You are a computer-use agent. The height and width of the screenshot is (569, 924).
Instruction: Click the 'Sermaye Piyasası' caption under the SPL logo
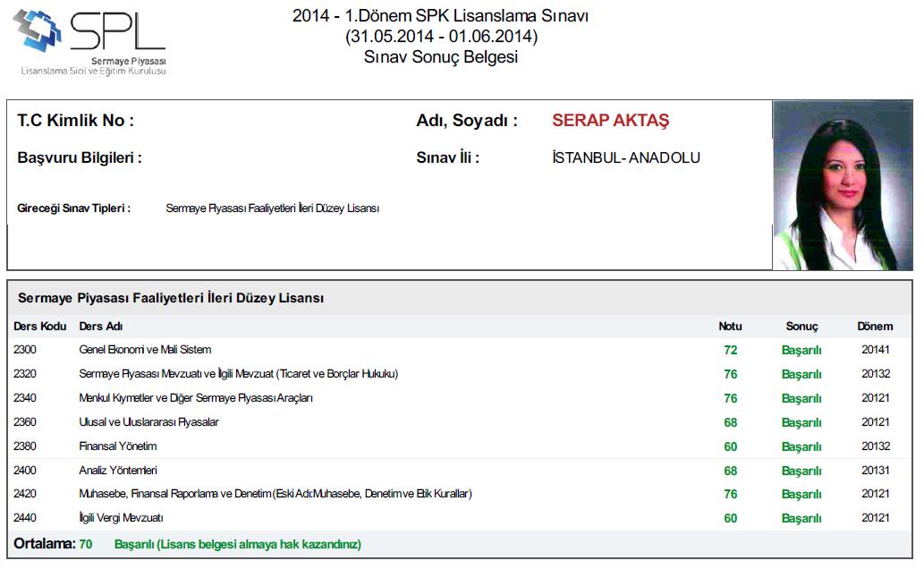point(129,62)
